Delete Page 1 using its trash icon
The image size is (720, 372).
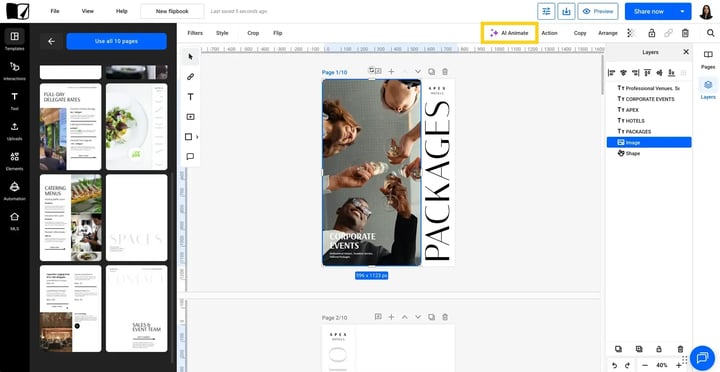[445, 72]
